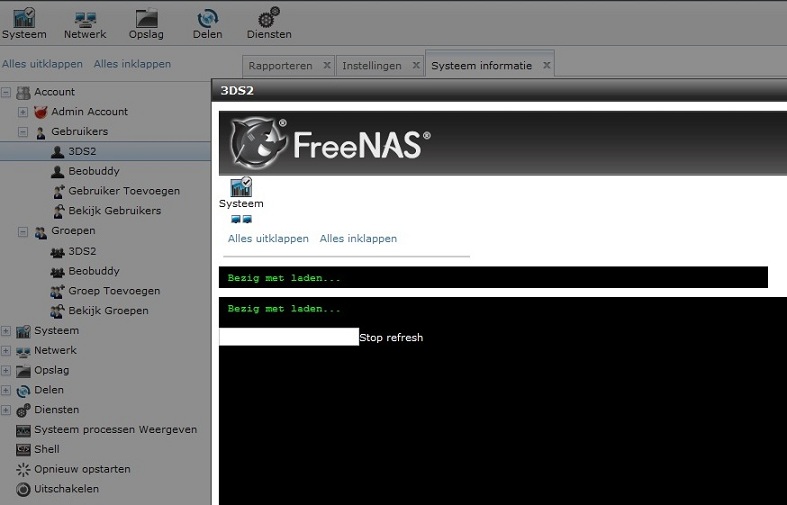
Task: Click the Systeem icon inside the 3DS2 panel
Action: (x=241, y=187)
